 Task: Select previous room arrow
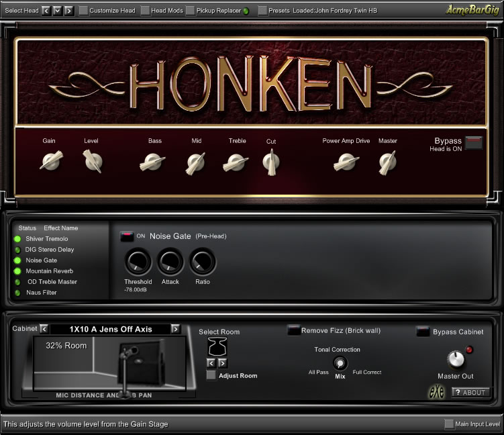[x=211, y=363]
